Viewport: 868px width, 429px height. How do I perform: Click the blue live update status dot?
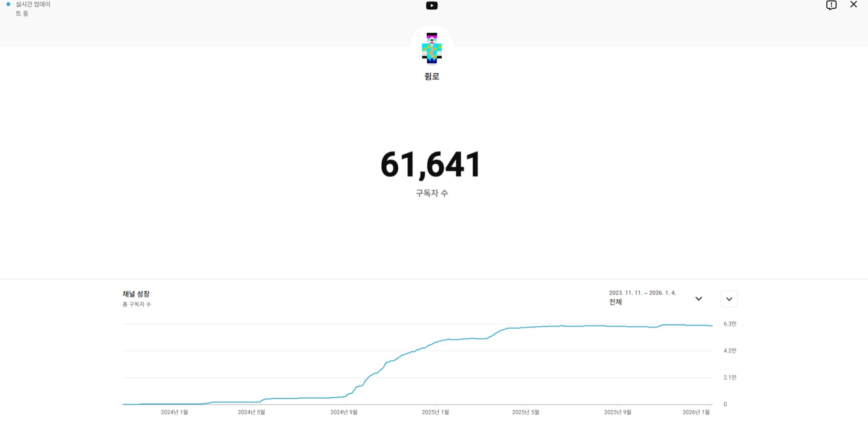coord(8,4)
